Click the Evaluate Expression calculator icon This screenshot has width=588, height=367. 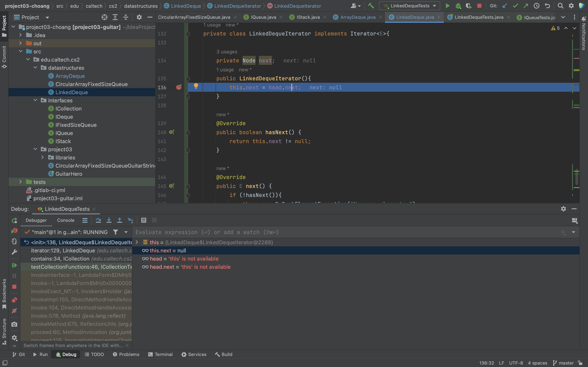(x=144, y=220)
